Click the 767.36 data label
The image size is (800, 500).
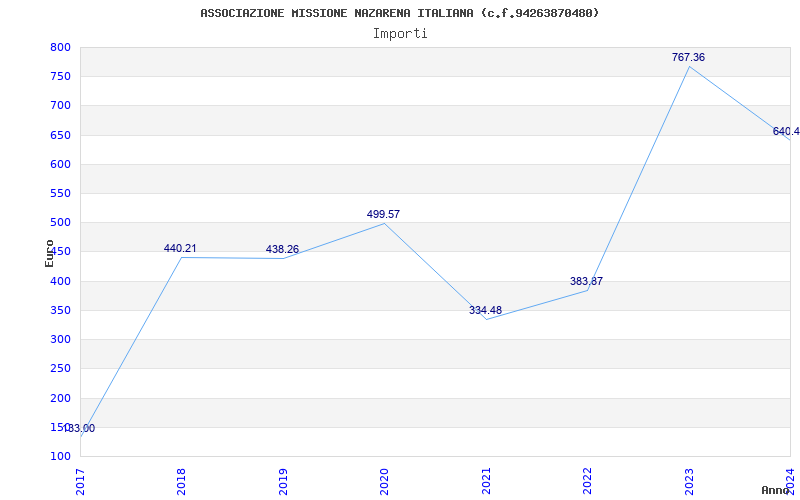pyautogui.click(x=688, y=57)
